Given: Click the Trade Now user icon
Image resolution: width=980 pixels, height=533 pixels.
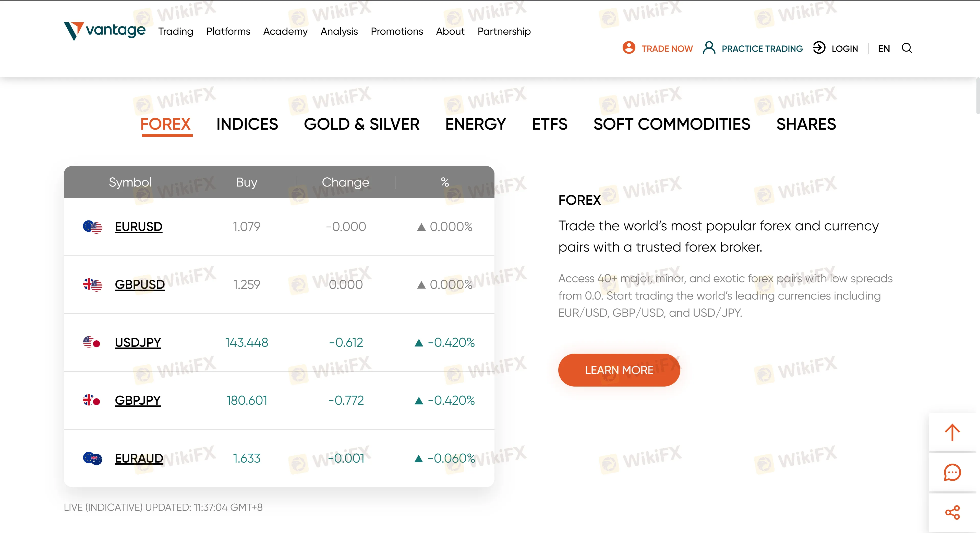Looking at the screenshot, I should click(x=628, y=48).
